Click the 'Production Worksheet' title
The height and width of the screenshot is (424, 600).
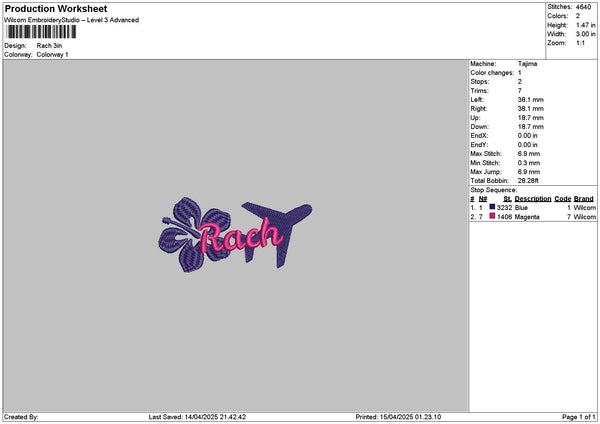(x=56, y=8)
